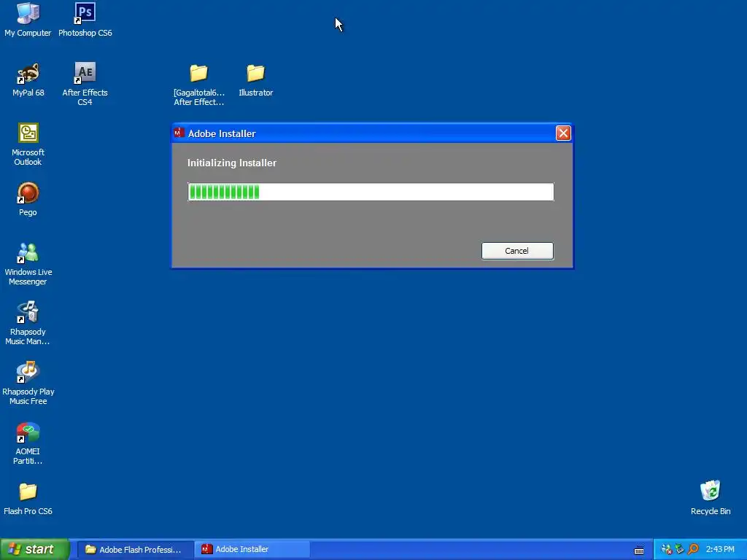Open the Illustrator folder

click(256, 80)
